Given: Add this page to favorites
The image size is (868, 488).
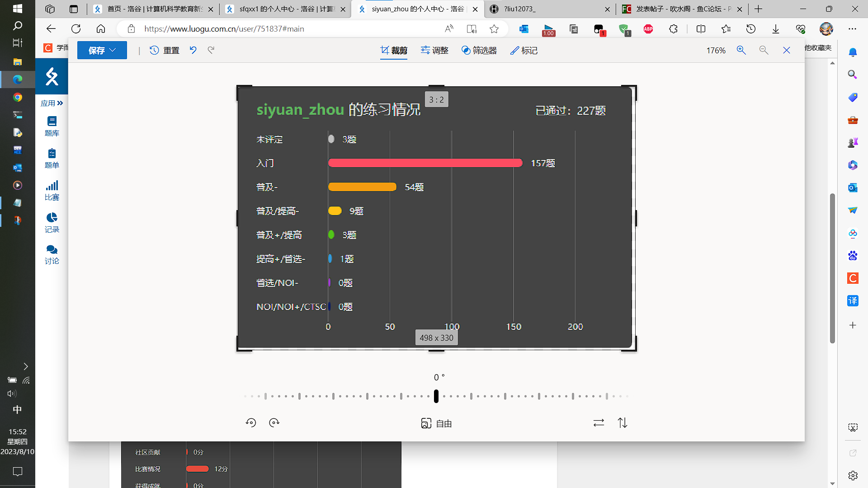Looking at the screenshot, I should [494, 29].
